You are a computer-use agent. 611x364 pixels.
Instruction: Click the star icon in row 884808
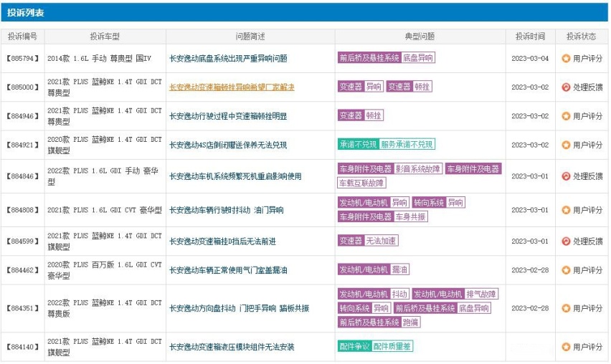click(566, 210)
